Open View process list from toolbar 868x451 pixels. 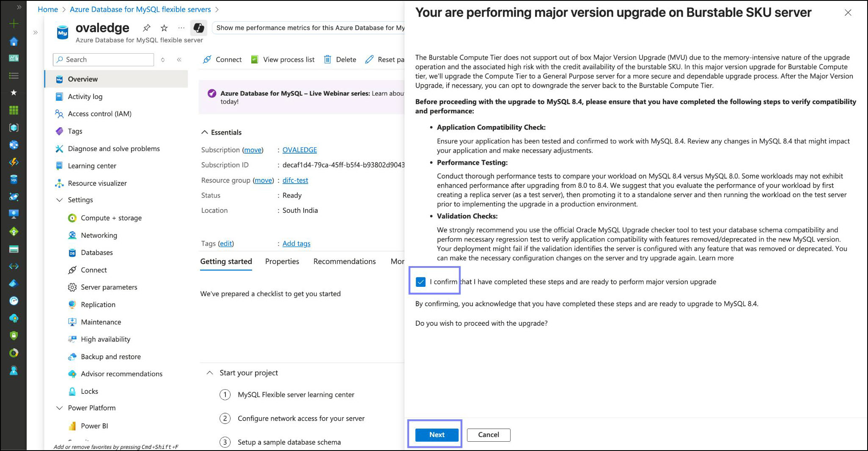click(283, 60)
